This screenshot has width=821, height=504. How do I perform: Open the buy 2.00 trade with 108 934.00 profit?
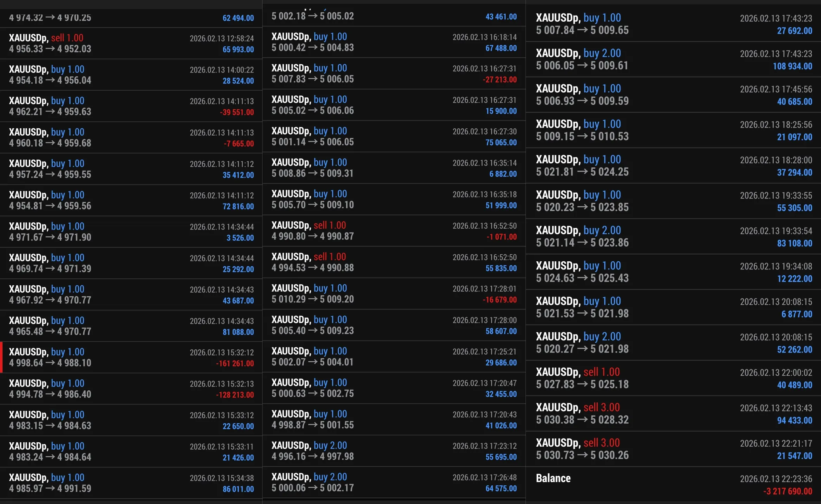(x=673, y=59)
